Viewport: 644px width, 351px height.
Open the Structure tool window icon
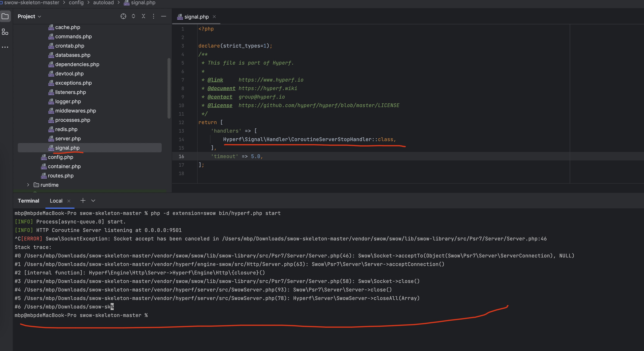5,32
